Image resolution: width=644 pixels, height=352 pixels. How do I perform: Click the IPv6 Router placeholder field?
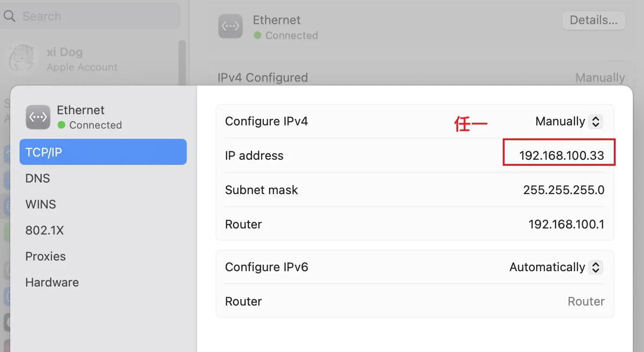pyautogui.click(x=585, y=301)
